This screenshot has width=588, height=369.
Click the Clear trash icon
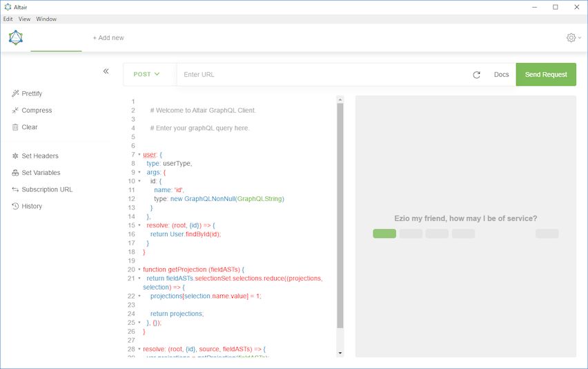[x=15, y=127]
